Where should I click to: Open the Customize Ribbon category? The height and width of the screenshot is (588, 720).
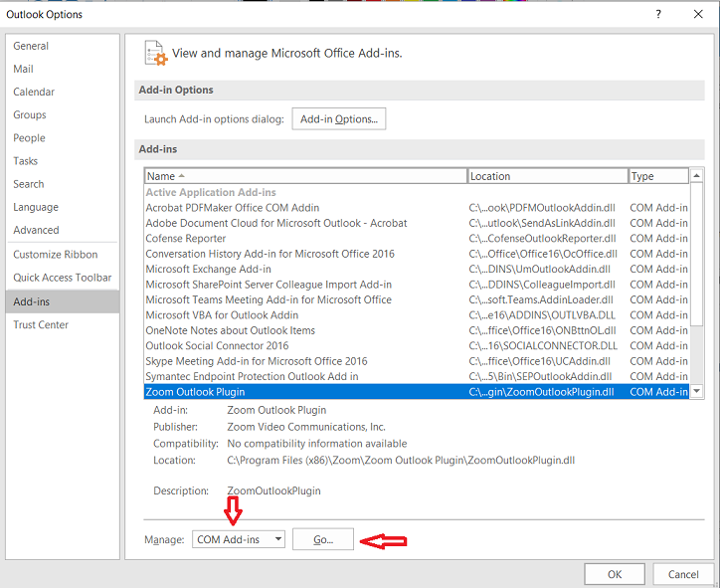pyautogui.click(x=55, y=255)
